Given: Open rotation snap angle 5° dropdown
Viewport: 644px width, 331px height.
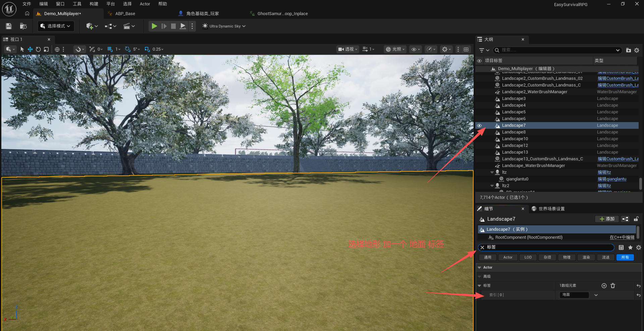Looking at the screenshot, I should (137, 49).
